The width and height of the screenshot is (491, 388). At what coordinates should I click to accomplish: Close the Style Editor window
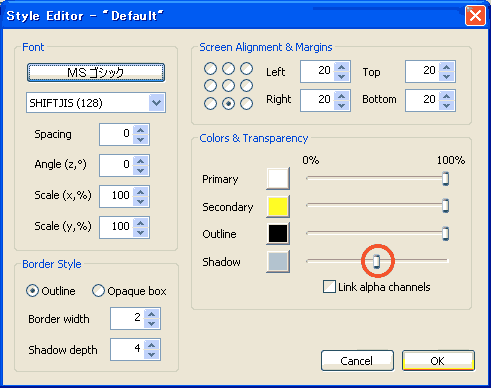tap(475, 15)
